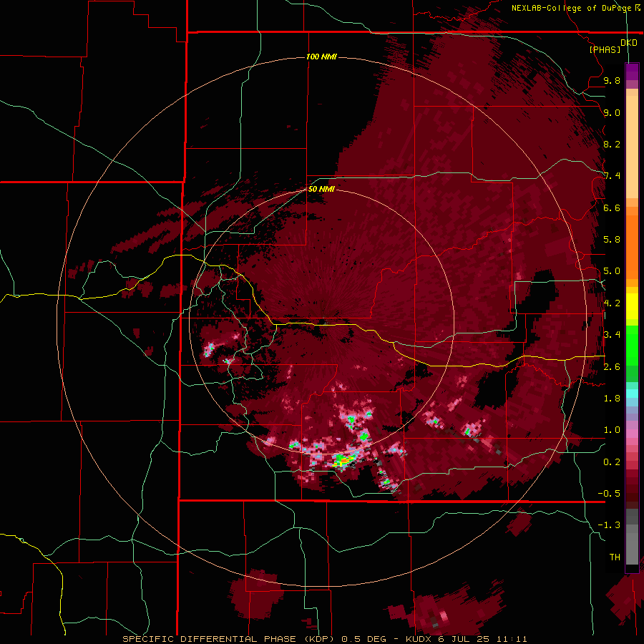Click the '8.2' color scale value

(612, 144)
